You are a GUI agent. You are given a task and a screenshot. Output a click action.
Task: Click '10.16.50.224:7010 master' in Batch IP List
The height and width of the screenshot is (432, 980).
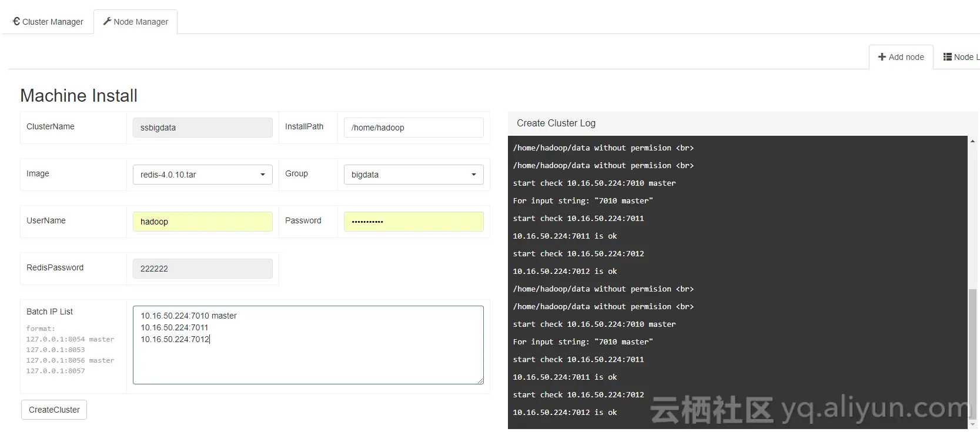(x=189, y=316)
